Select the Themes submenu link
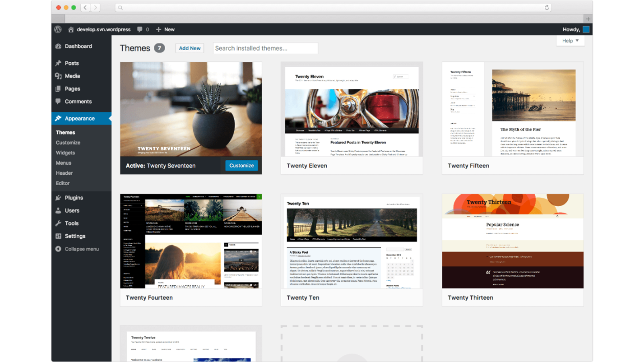The image size is (644, 362). [x=65, y=132]
